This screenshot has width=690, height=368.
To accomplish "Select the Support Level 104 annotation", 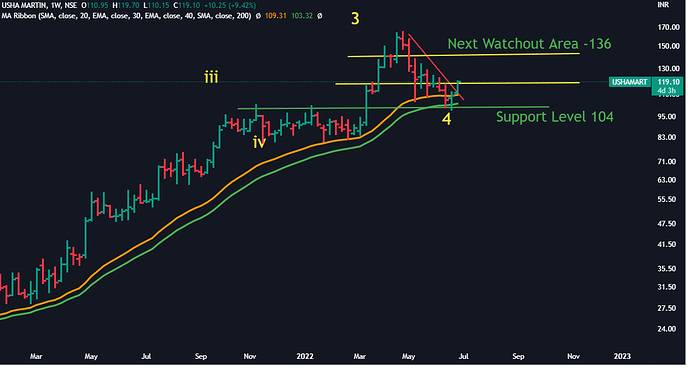I will [555, 117].
